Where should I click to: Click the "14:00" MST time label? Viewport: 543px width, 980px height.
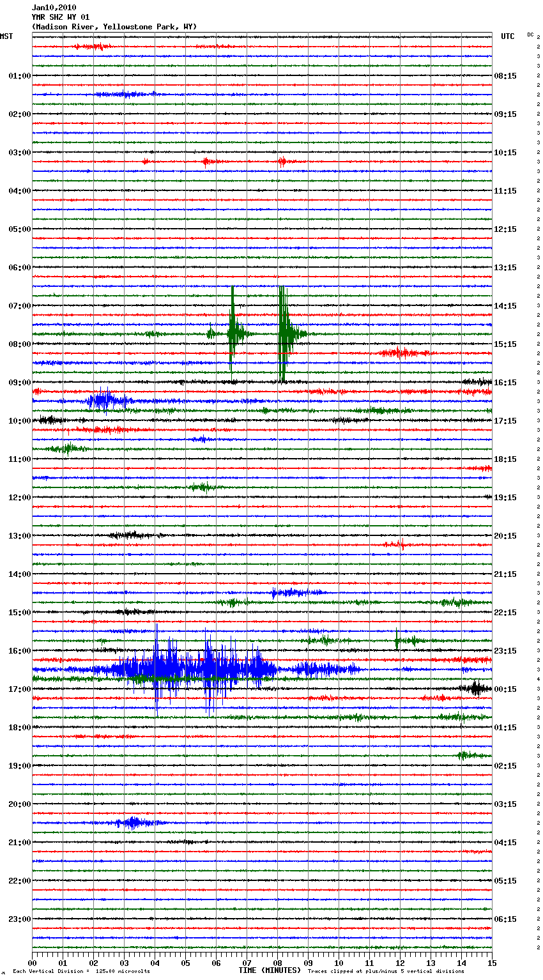pyautogui.click(x=20, y=574)
